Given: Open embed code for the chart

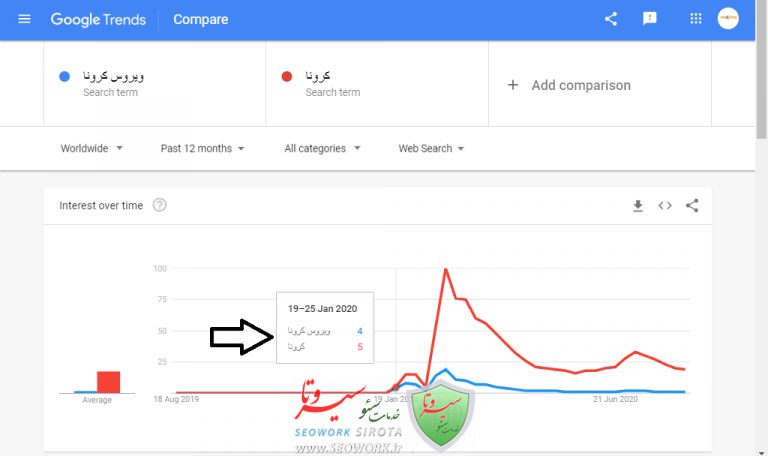Looking at the screenshot, I should (x=665, y=206).
